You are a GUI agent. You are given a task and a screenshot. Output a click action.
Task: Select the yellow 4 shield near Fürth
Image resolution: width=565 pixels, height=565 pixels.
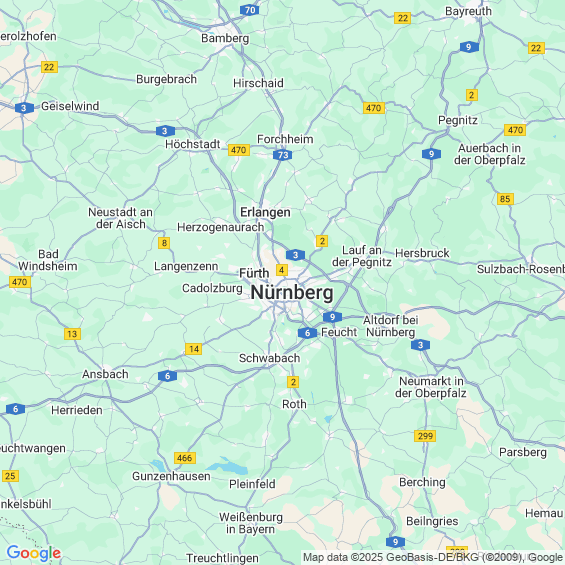tap(282, 270)
